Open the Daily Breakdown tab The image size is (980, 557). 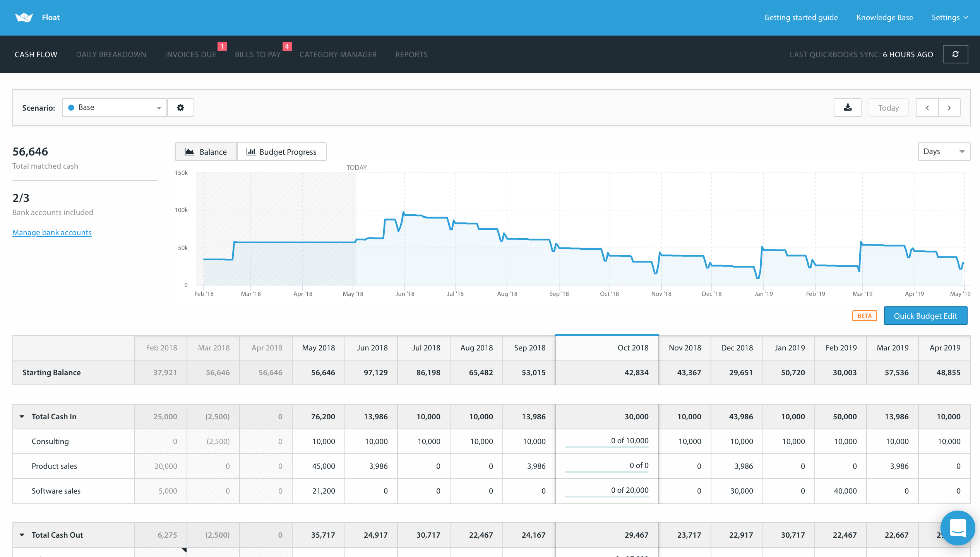coord(111,55)
